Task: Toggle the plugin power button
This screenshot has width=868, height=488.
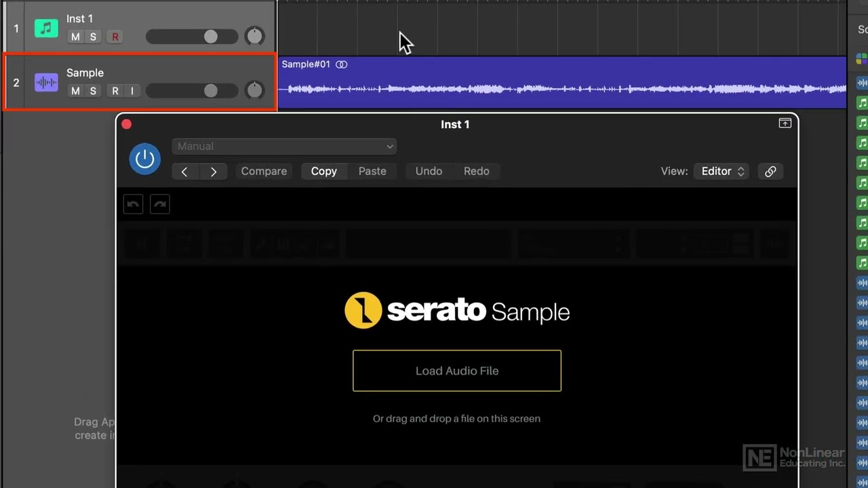Action: [144, 159]
